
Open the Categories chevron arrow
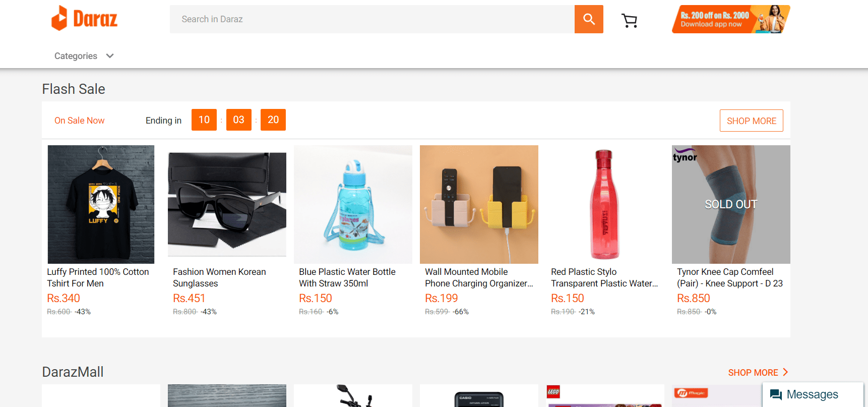[109, 56]
